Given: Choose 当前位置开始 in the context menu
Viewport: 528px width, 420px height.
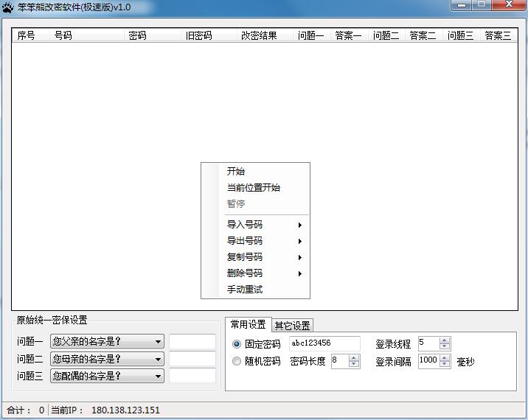Looking at the screenshot, I should click(x=254, y=188).
